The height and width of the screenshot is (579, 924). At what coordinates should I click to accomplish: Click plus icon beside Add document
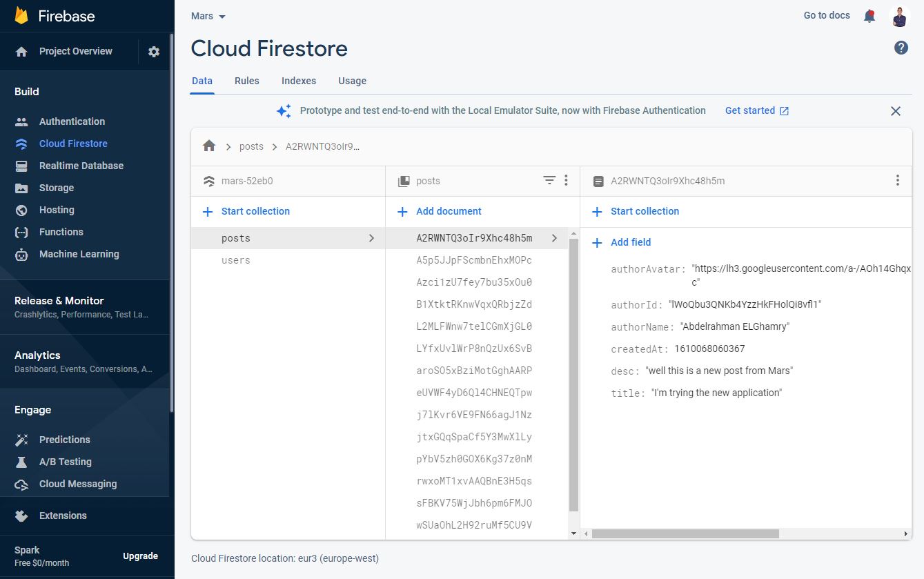(402, 211)
